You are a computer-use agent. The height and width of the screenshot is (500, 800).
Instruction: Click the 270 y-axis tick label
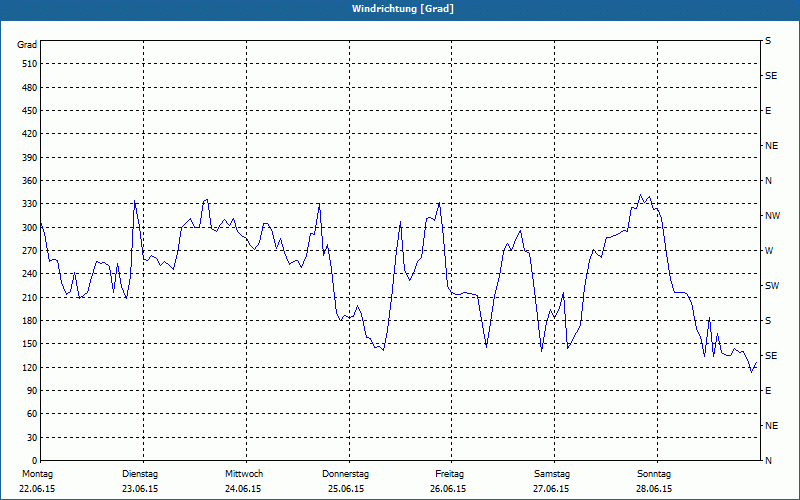tap(29, 251)
